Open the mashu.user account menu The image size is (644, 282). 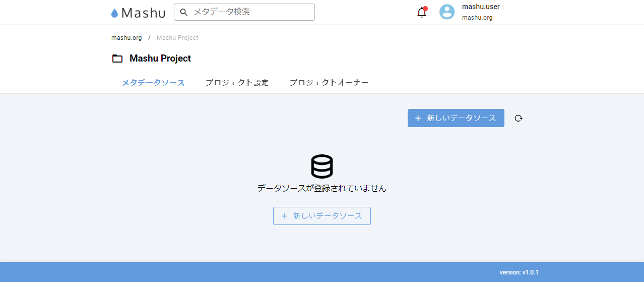pyautogui.click(x=480, y=7)
